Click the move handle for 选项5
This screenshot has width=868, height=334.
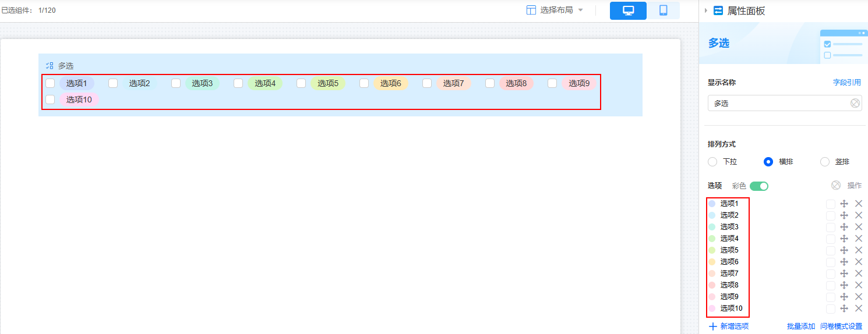(x=844, y=250)
